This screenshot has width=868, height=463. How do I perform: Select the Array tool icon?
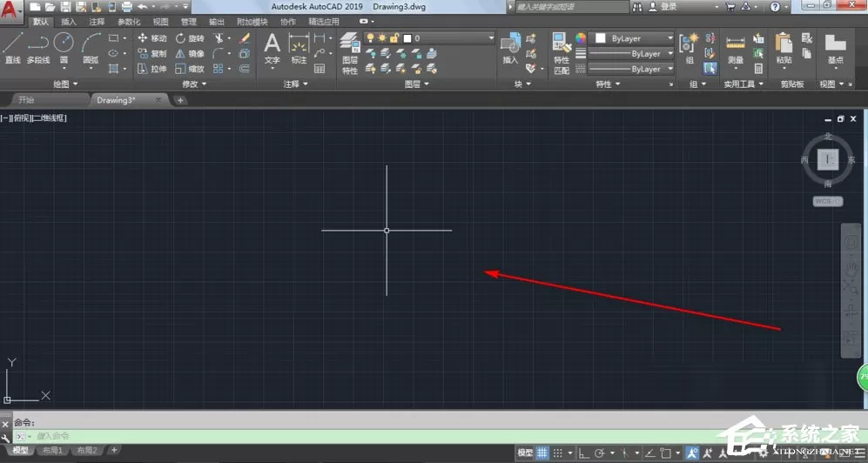tap(219, 69)
